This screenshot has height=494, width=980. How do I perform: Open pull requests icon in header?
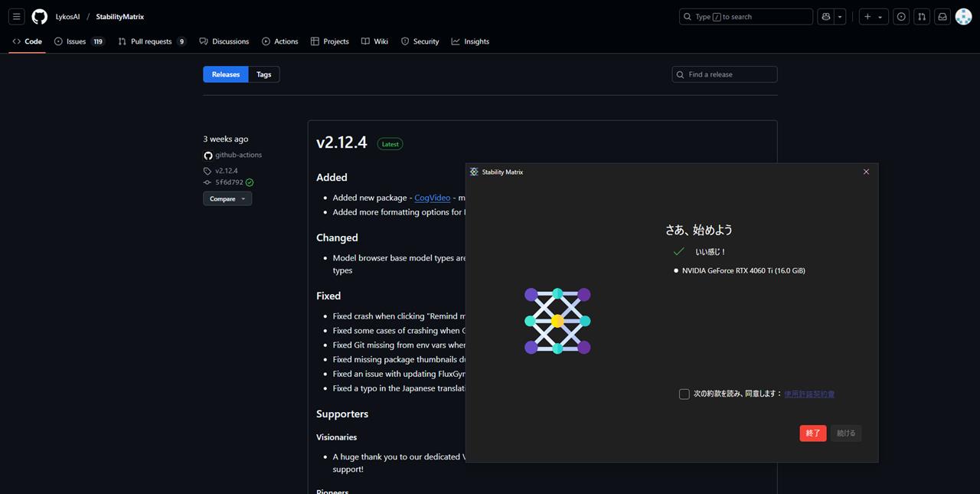pos(922,17)
